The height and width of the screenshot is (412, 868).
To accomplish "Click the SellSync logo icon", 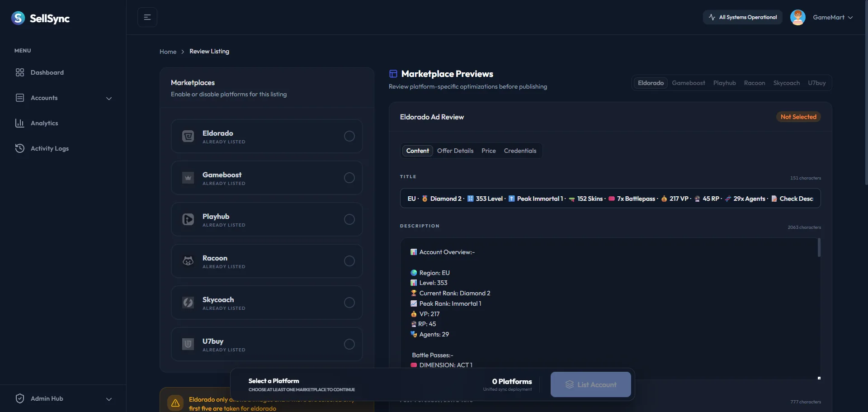I will pyautogui.click(x=18, y=18).
